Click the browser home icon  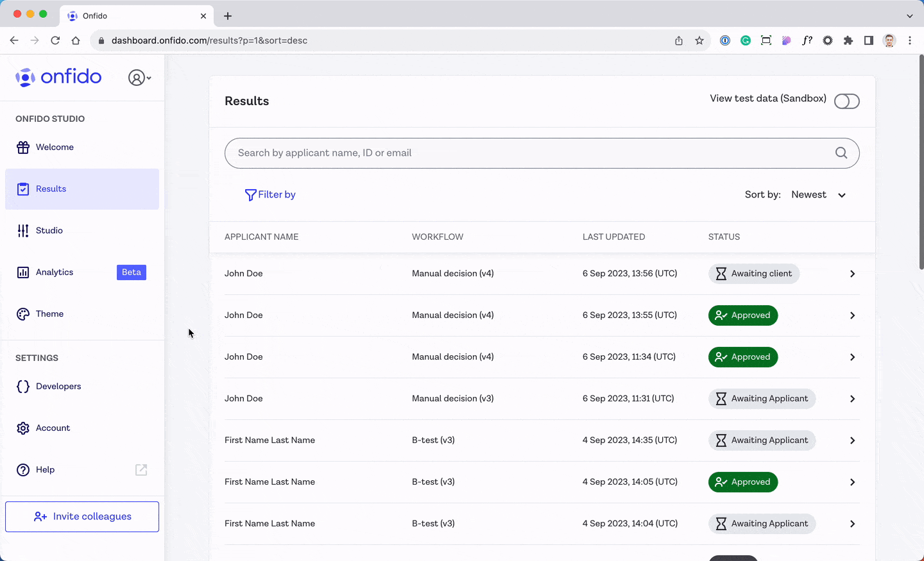[x=76, y=40]
